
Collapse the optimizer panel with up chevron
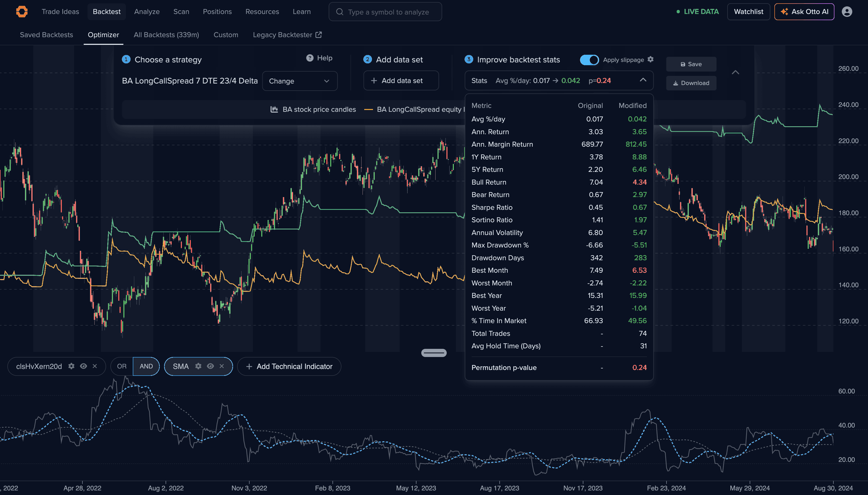[x=735, y=72]
